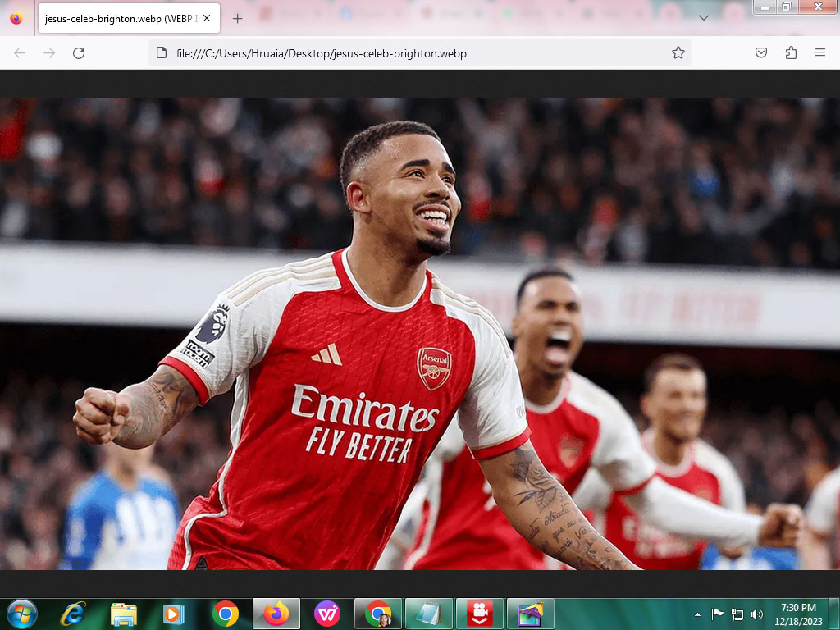
Task: Open Google Chrome from the taskbar
Action: 225,614
